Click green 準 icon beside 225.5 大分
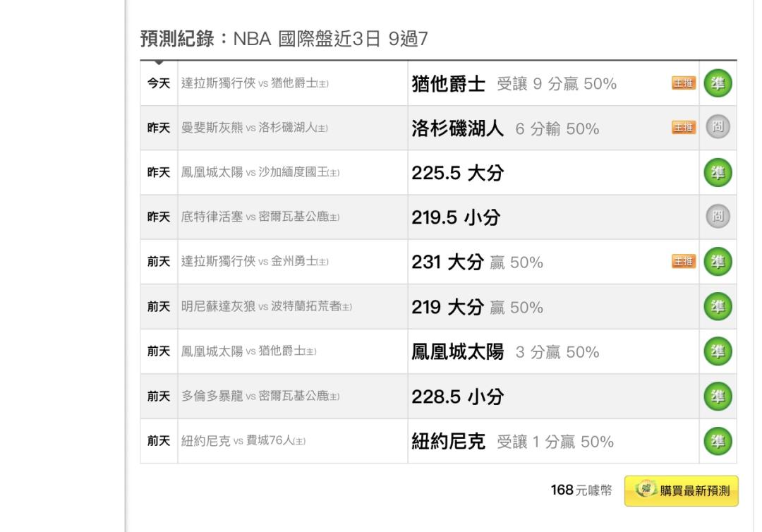 [x=718, y=172]
